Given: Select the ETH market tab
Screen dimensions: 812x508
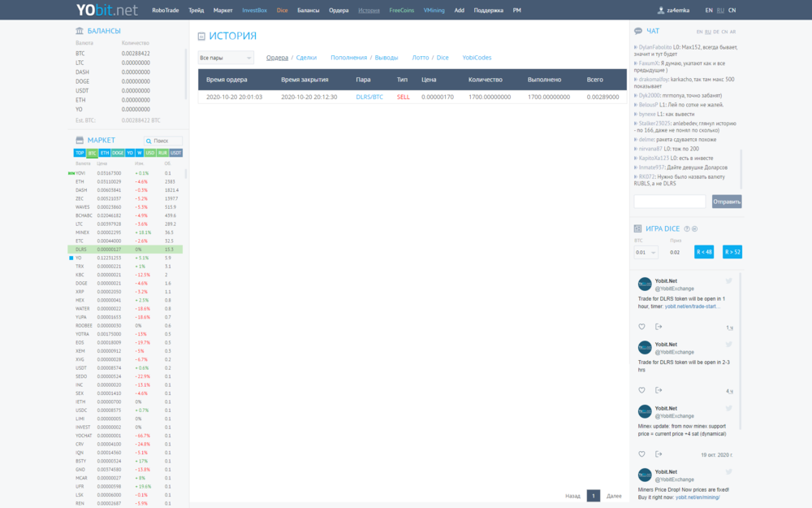Looking at the screenshot, I should tap(105, 153).
